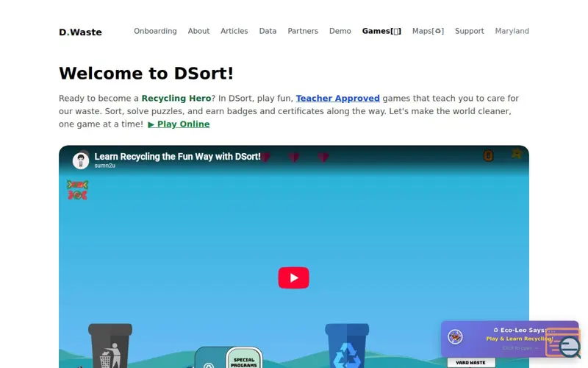This screenshot has width=588, height=368.
Task: Click the blue recycling bin
Action: coord(347,345)
